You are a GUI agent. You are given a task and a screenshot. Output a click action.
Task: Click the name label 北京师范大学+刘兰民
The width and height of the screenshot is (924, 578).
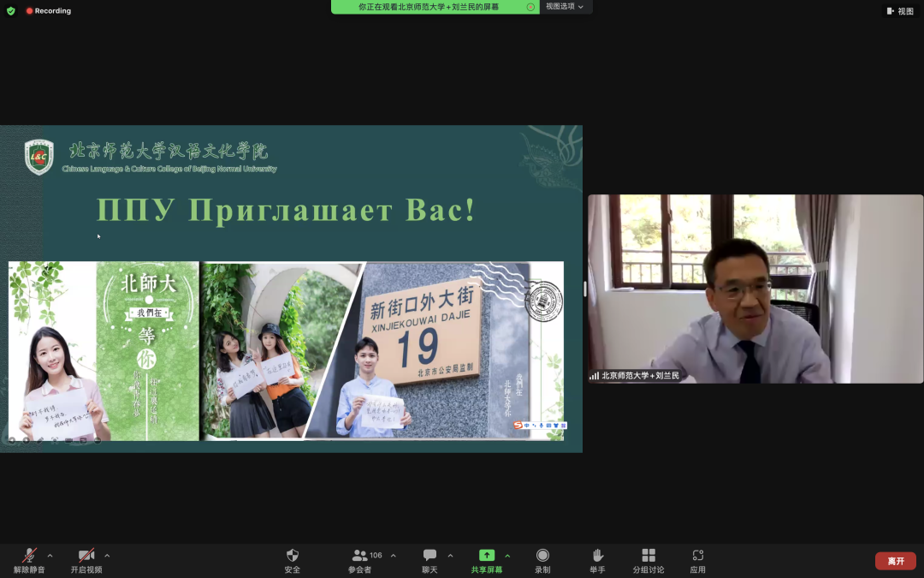pyautogui.click(x=640, y=376)
